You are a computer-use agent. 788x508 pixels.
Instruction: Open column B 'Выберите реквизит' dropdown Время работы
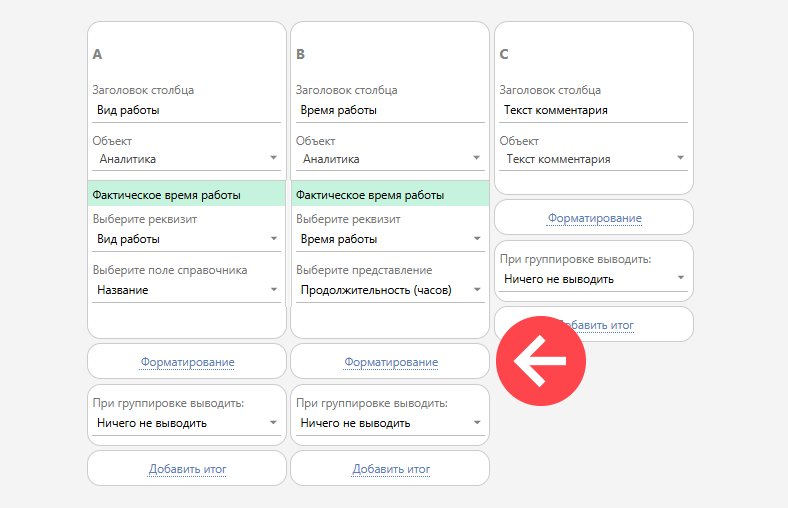point(389,239)
